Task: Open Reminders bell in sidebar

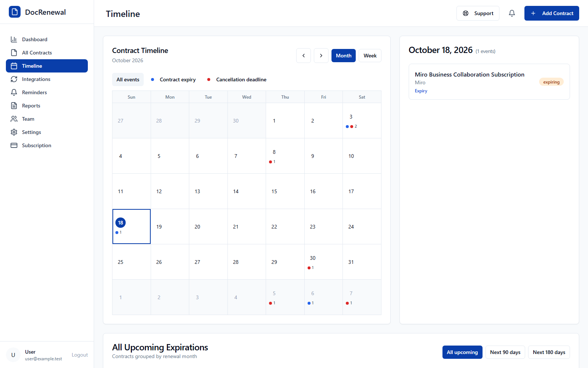Action: coord(47,92)
